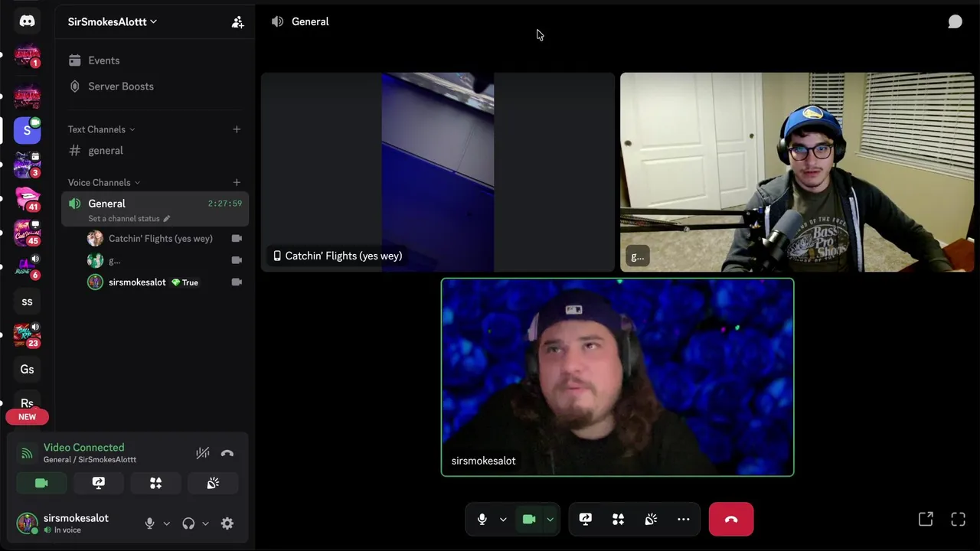Screen dimensions: 980x551
Task: Focus the sirsmokesalot video tile
Action: point(617,377)
